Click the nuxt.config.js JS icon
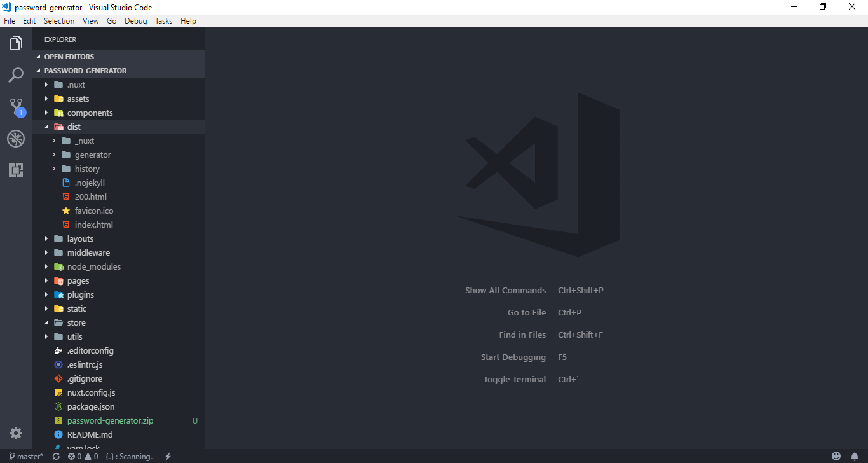 (x=58, y=392)
